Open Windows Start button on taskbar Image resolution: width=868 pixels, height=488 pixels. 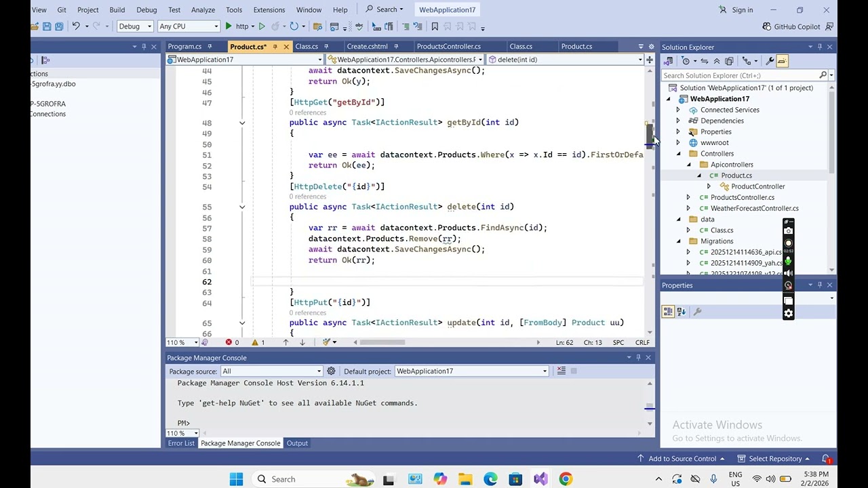[236, 479]
